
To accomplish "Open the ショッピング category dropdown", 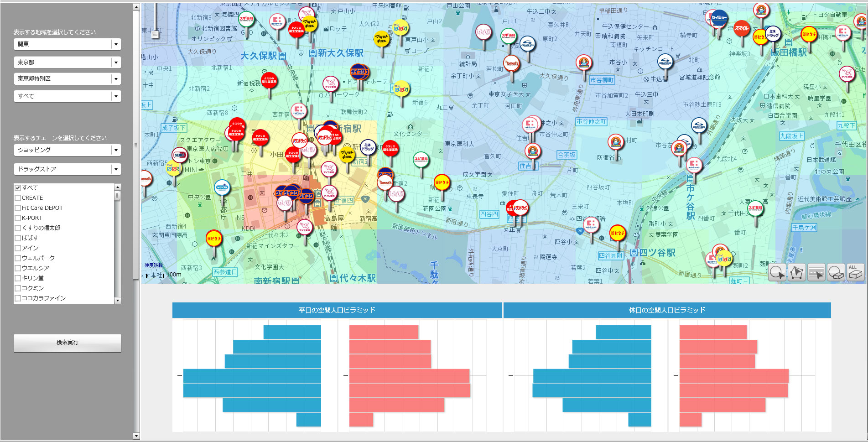I will (x=67, y=150).
